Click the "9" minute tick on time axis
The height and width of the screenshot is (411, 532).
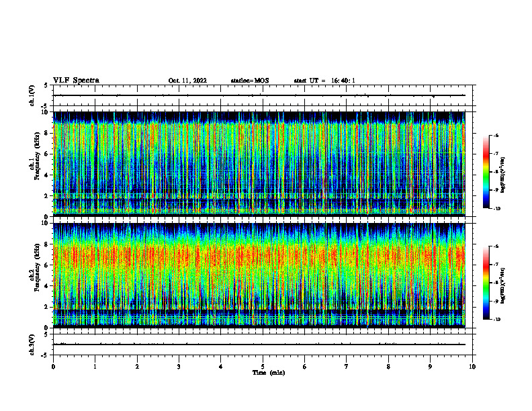pyautogui.click(x=430, y=367)
